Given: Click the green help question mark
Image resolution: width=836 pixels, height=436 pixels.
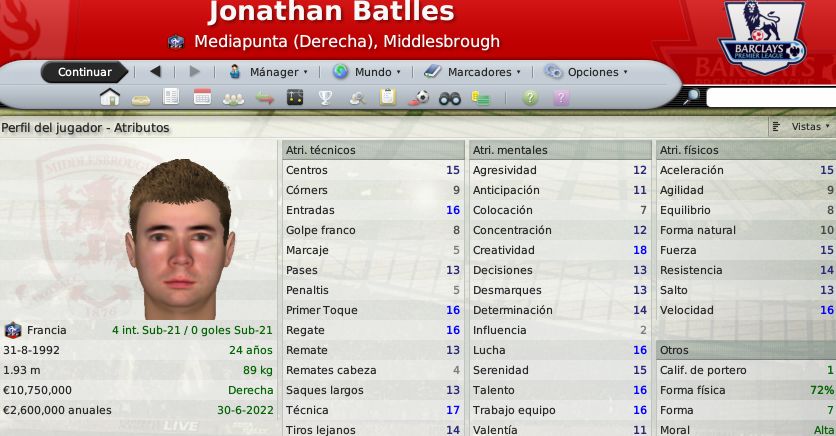Looking at the screenshot, I should point(530,98).
